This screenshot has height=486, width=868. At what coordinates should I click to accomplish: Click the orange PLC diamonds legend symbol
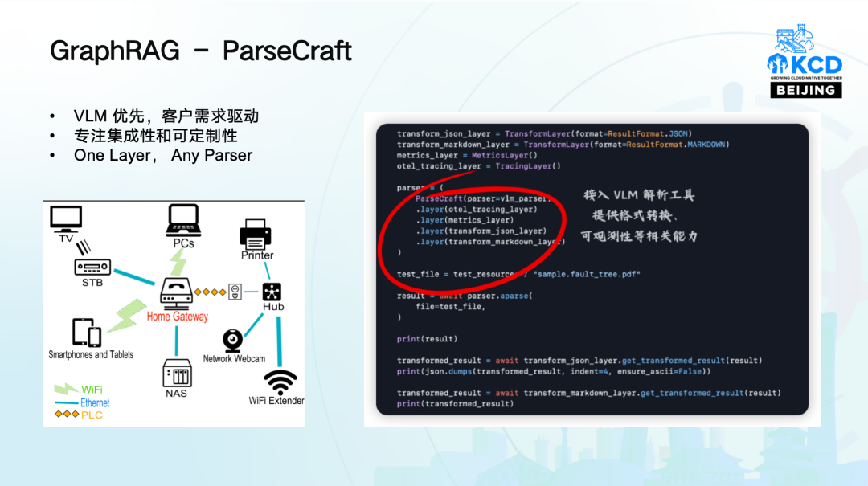(67, 414)
